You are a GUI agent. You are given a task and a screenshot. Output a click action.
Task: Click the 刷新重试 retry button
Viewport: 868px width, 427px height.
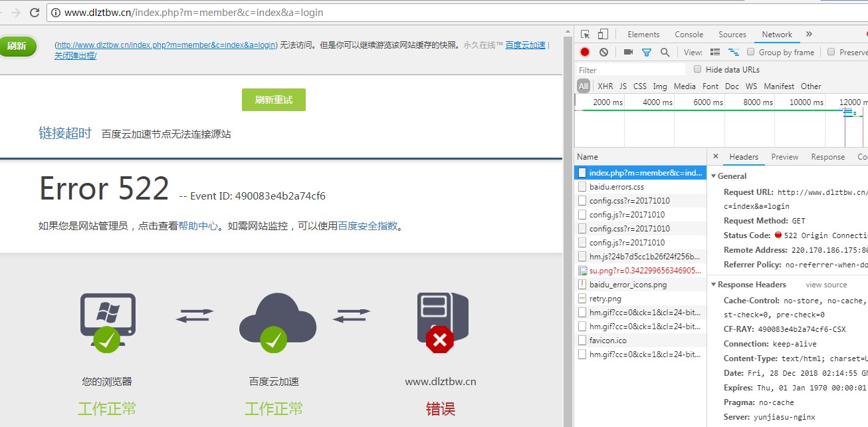coord(273,99)
